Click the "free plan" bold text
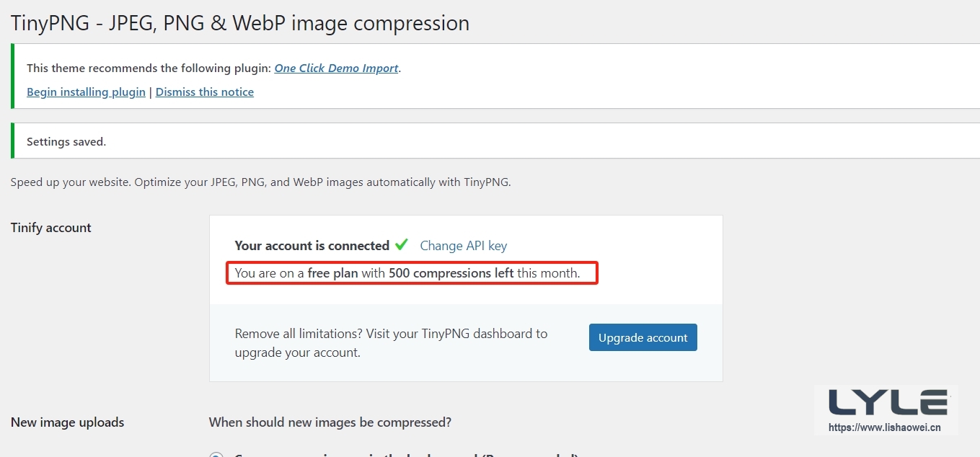Image resolution: width=980 pixels, height=457 pixels. pos(332,273)
